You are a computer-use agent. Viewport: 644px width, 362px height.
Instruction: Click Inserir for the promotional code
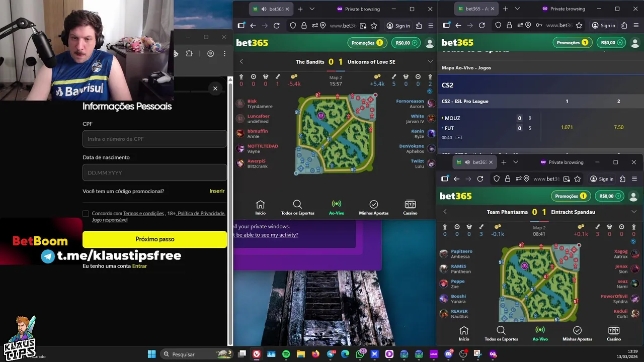pos(217,191)
